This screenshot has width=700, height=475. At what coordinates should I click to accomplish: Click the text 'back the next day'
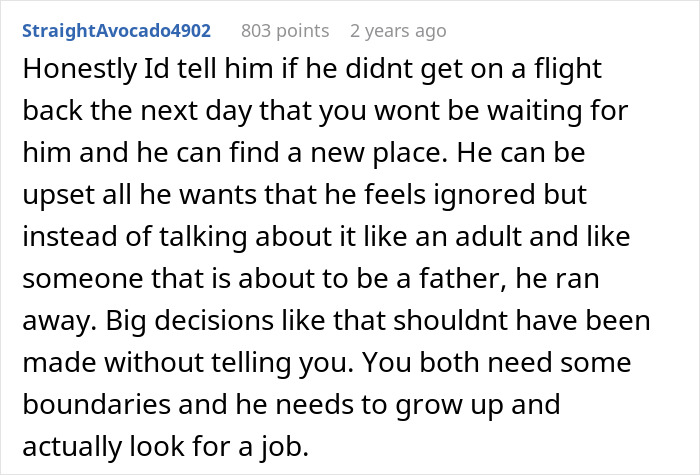tap(137, 111)
